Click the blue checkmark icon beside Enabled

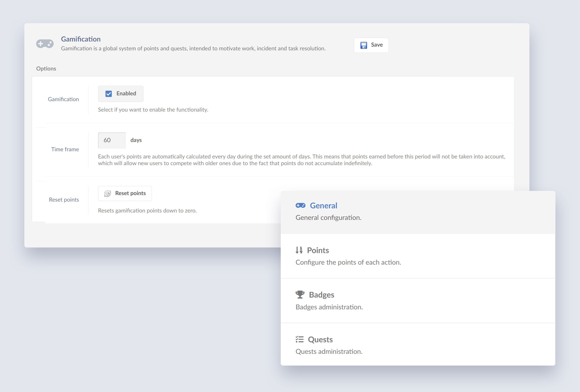click(109, 93)
